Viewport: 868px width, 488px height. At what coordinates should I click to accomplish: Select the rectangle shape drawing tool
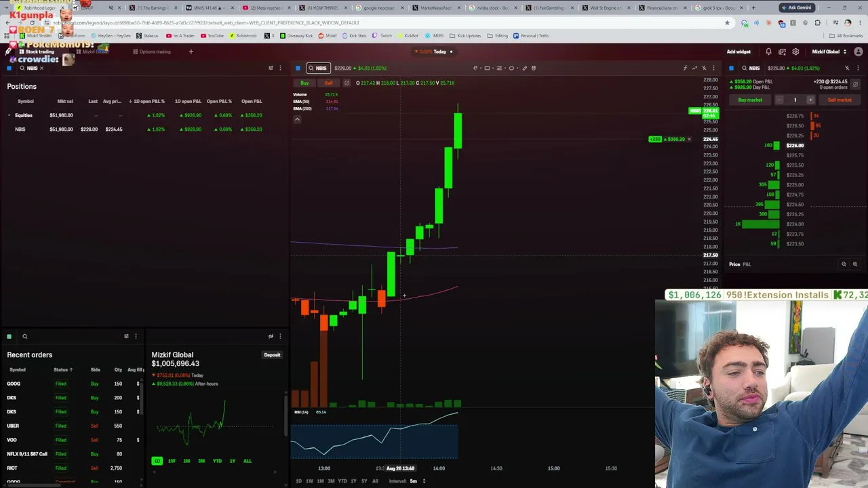coord(487,68)
